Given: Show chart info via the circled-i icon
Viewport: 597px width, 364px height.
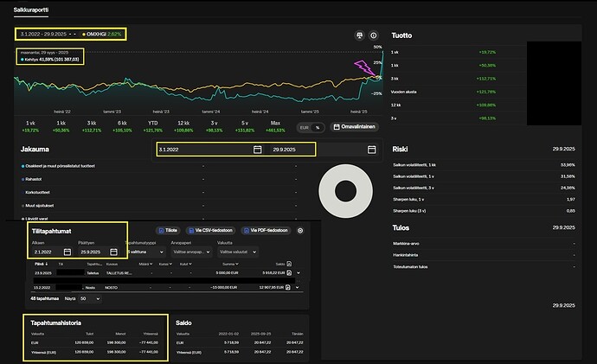Looking at the screenshot, I should (x=374, y=35).
